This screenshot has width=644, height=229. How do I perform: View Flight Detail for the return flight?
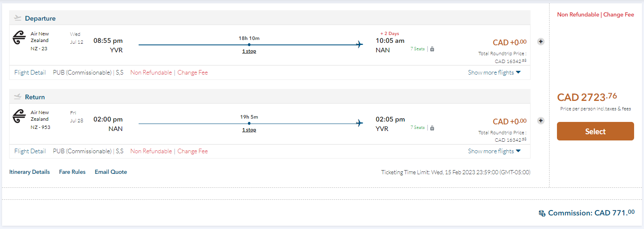30,151
